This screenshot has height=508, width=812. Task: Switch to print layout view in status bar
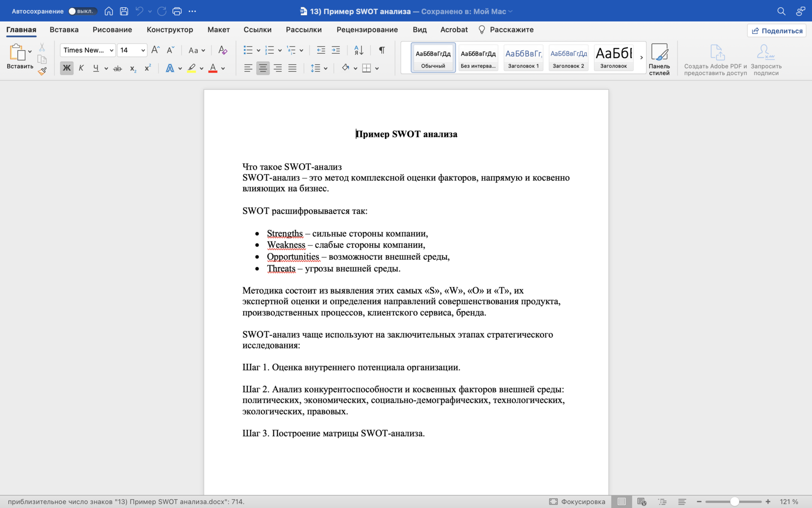pos(622,502)
